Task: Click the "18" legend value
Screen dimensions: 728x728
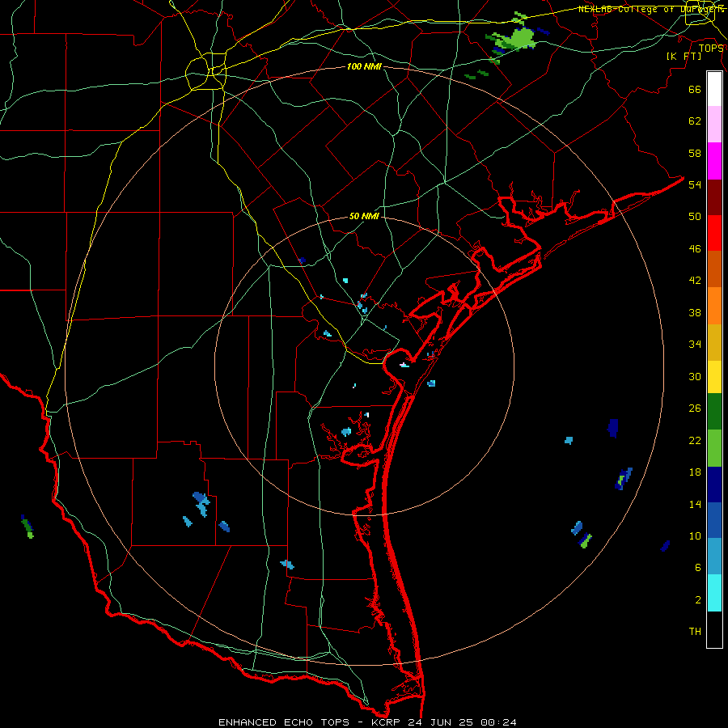Action: coord(695,472)
